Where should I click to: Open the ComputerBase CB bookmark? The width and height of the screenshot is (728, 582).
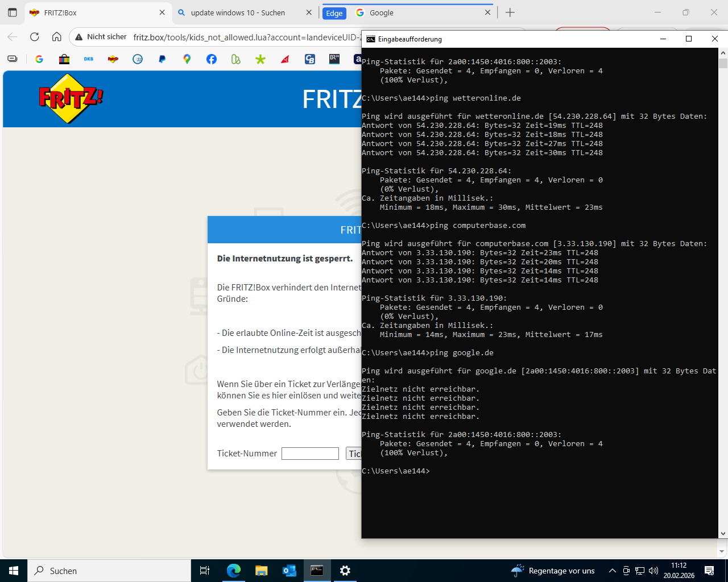pyautogui.click(x=310, y=59)
